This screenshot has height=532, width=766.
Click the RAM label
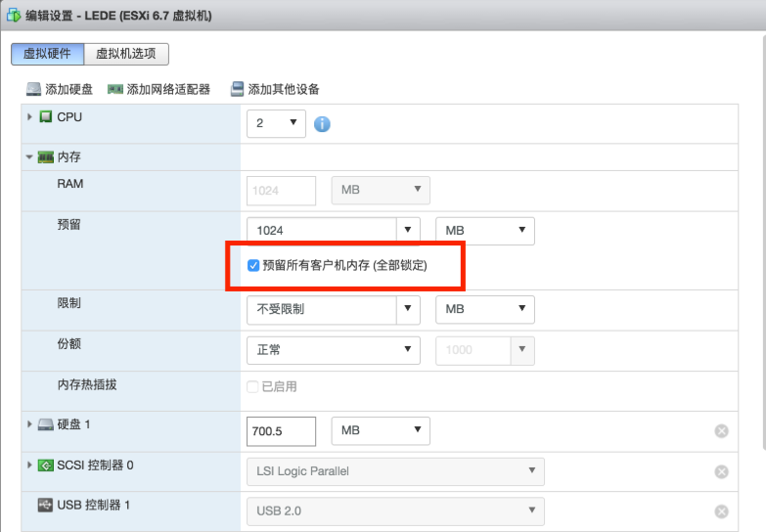(x=70, y=184)
